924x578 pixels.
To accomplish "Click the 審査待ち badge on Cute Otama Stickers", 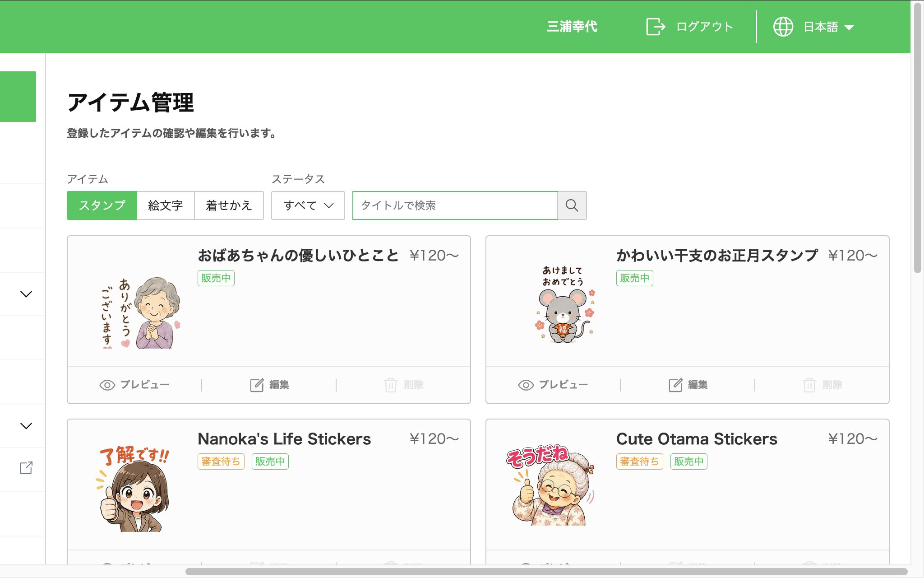I will (x=640, y=461).
